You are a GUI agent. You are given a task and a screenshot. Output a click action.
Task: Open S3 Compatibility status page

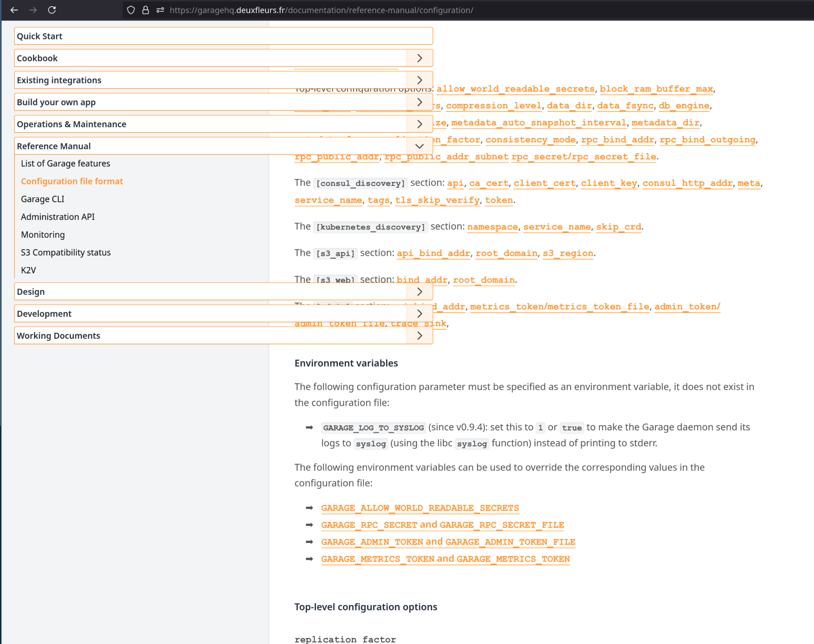tap(66, 252)
